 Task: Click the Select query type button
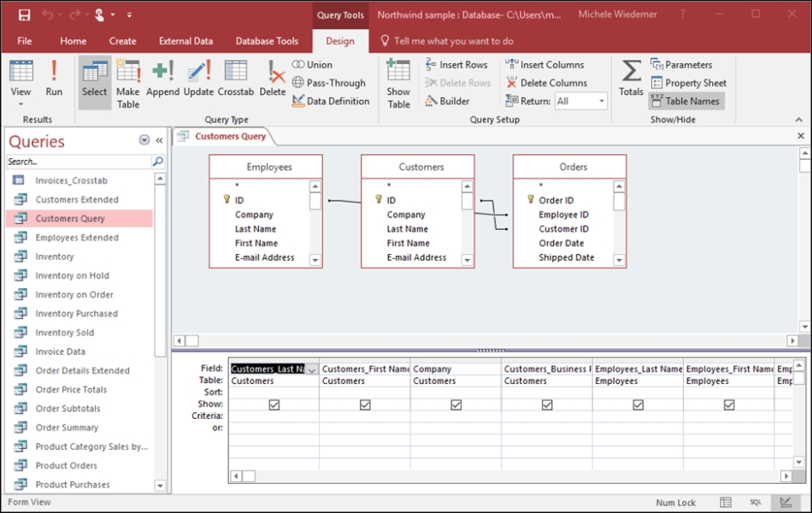click(x=94, y=82)
